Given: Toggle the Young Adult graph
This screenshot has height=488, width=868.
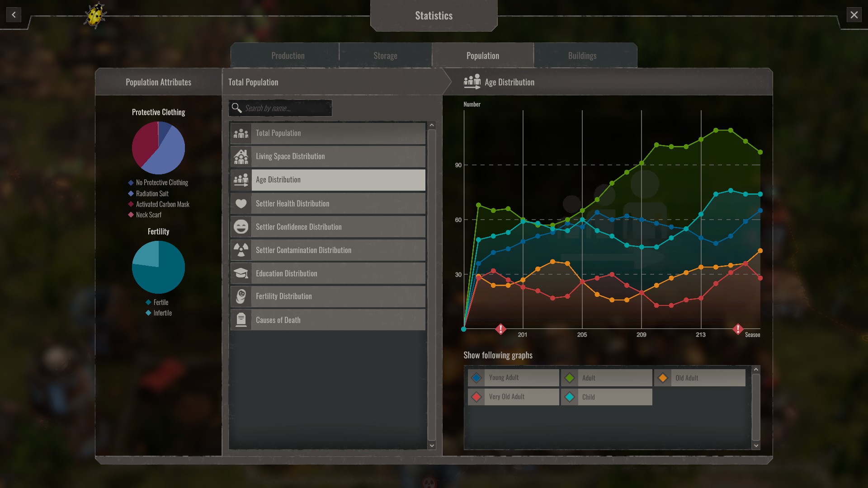Looking at the screenshot, I should click(x=514, y=378).
